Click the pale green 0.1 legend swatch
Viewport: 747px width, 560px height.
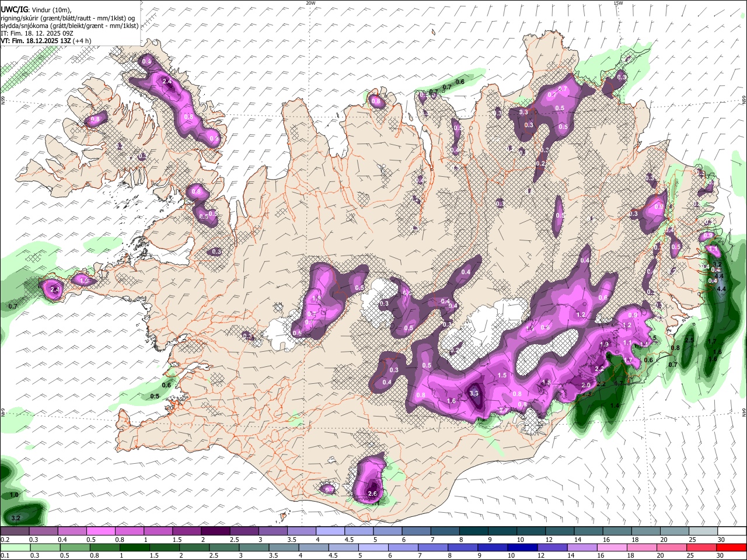click(15, 548)
